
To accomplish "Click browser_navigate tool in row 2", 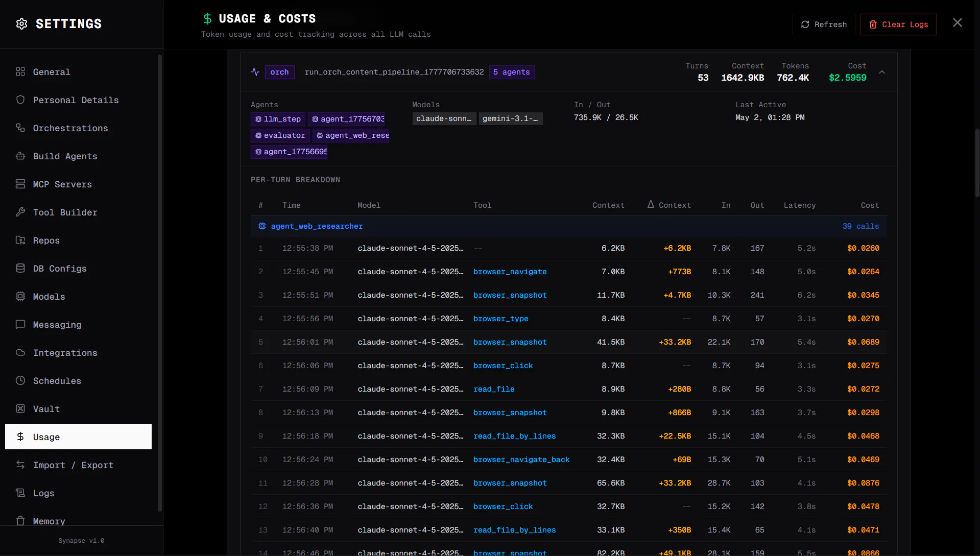I will pos(510,272).
